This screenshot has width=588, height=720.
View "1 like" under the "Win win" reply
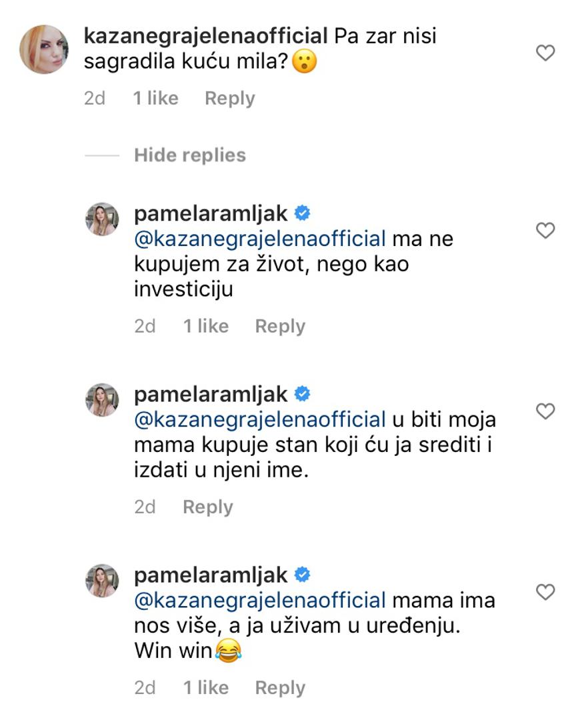pos(205,688)
